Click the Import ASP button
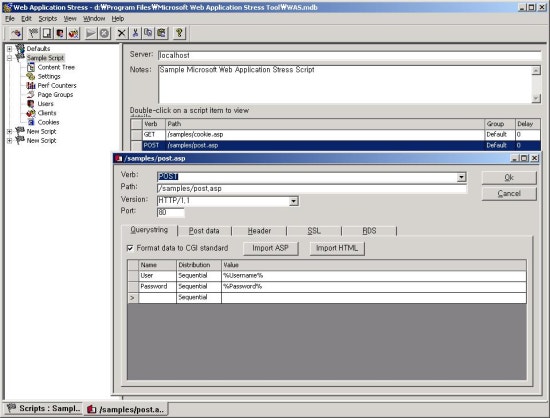 (270, 248)
